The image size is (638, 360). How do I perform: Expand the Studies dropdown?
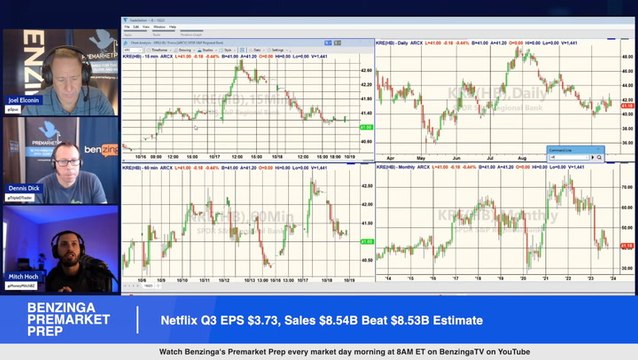pos(207,50)
